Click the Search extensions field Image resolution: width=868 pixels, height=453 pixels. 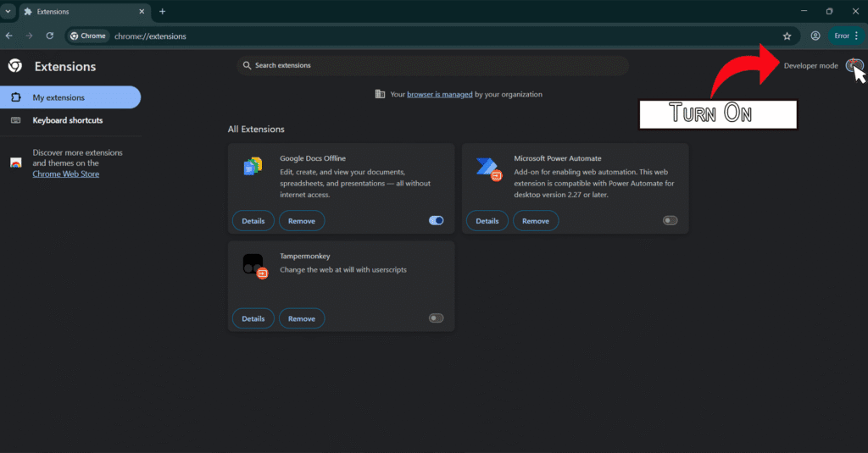coord(433,65)
